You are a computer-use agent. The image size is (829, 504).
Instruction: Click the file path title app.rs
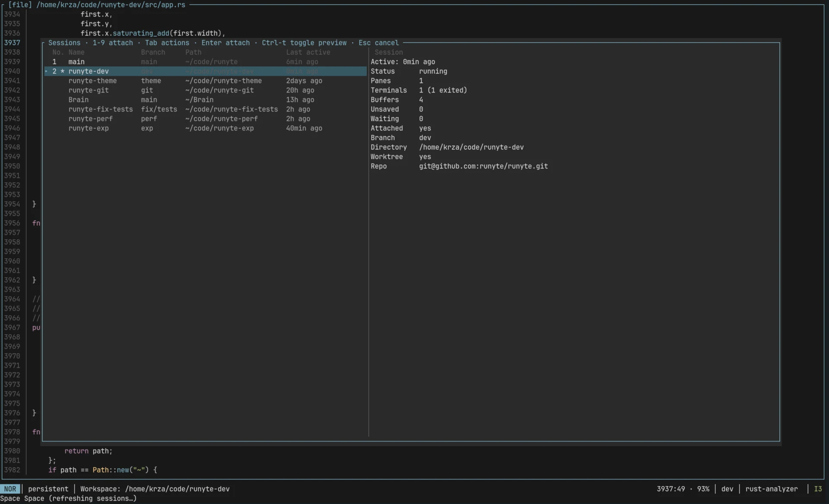tap(111, 5)
